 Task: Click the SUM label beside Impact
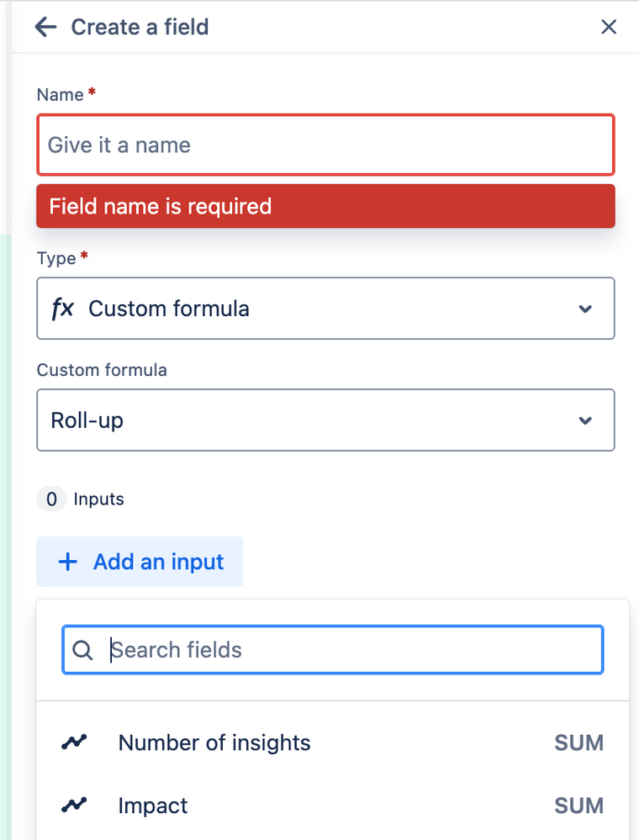tap(578, 806)
